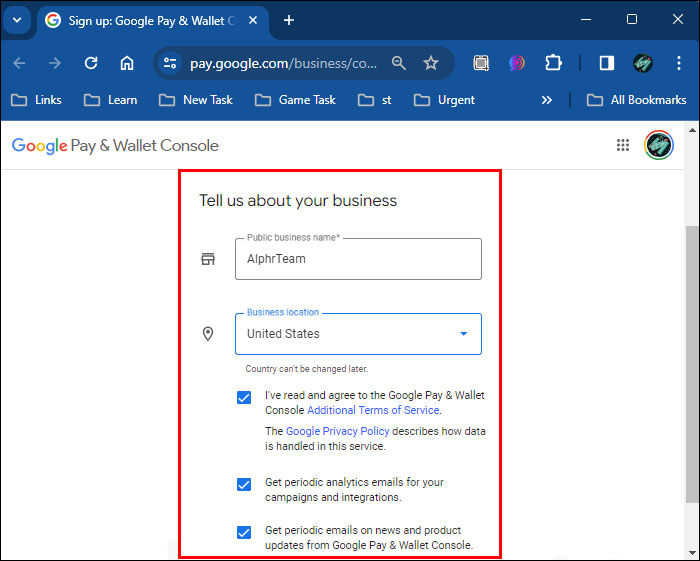700x561 pixels.
Task: Open the Google apps grid icon
Action: coord(623,146)
